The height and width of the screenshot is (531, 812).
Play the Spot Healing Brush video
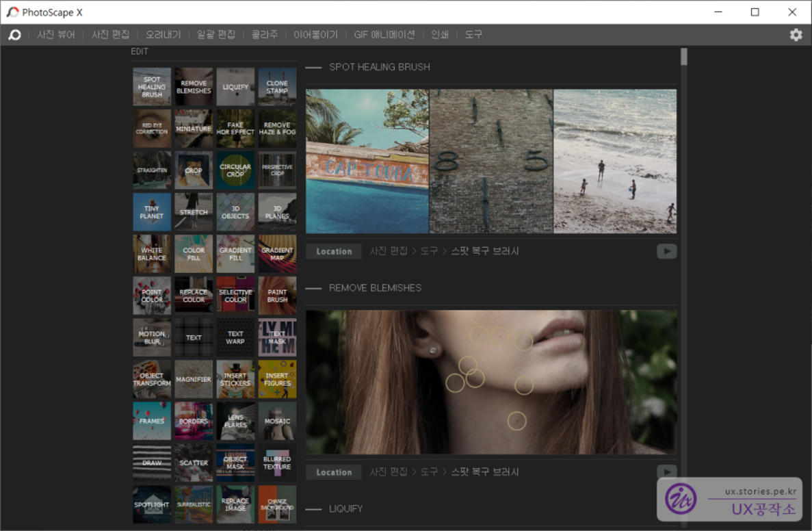pyautogui.click(x=666, y=251)
